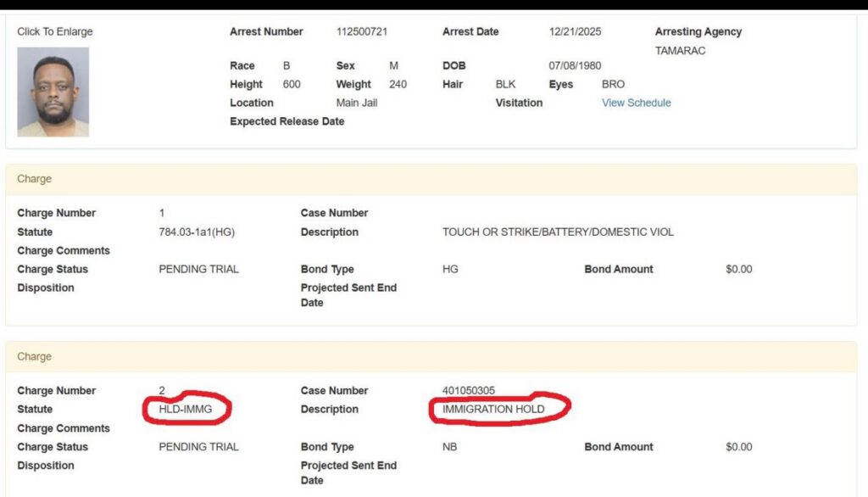The image size is (868, 497).
Task: Click the circled IMMIGRATION HOLD description
Action: [x=493, y=410]
